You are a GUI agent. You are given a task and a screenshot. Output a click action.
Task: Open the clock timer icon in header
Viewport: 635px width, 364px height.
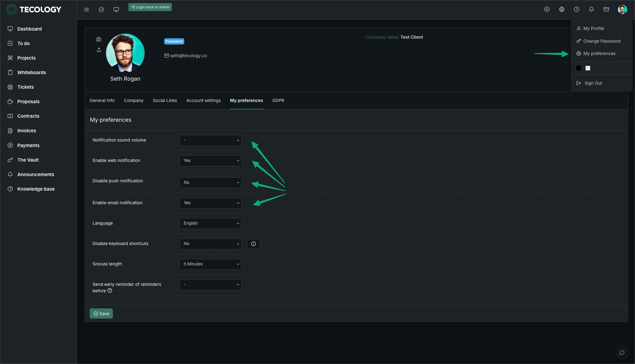click(x=577, y=9)
